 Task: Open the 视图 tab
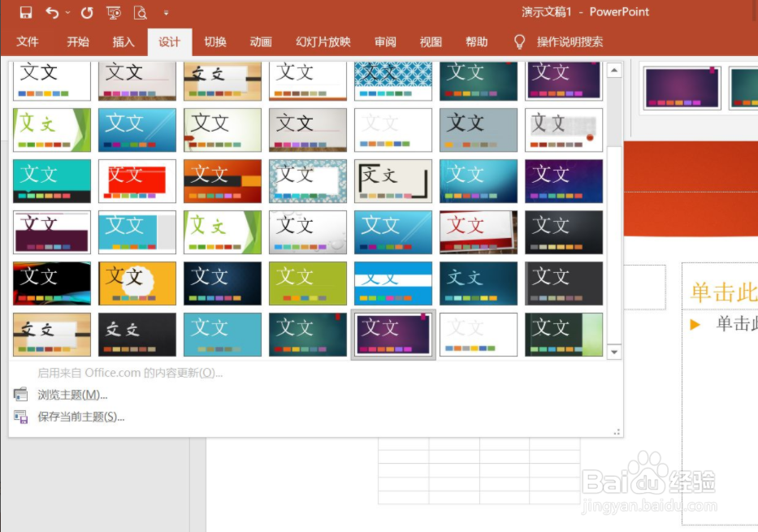click(x=431, y=42)
